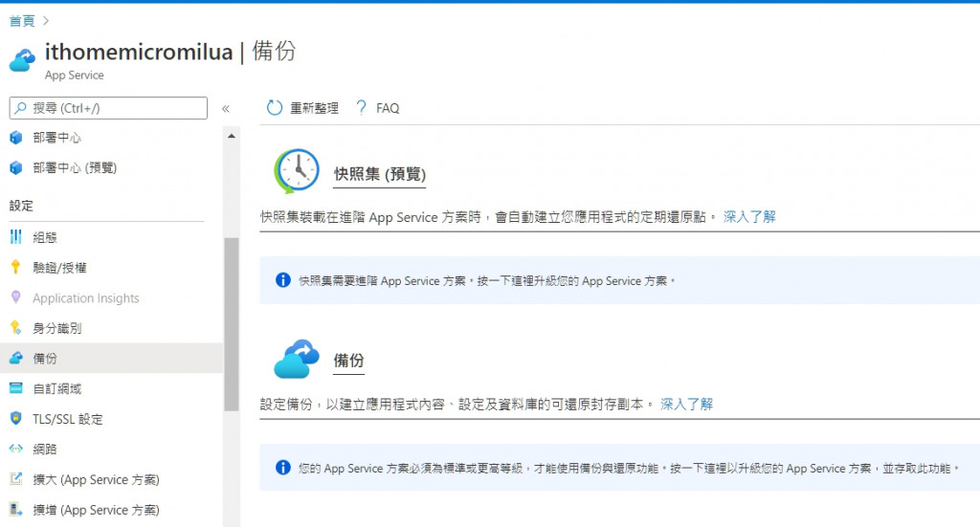Open the FAQ toolbar item

(x=388, y=108)
